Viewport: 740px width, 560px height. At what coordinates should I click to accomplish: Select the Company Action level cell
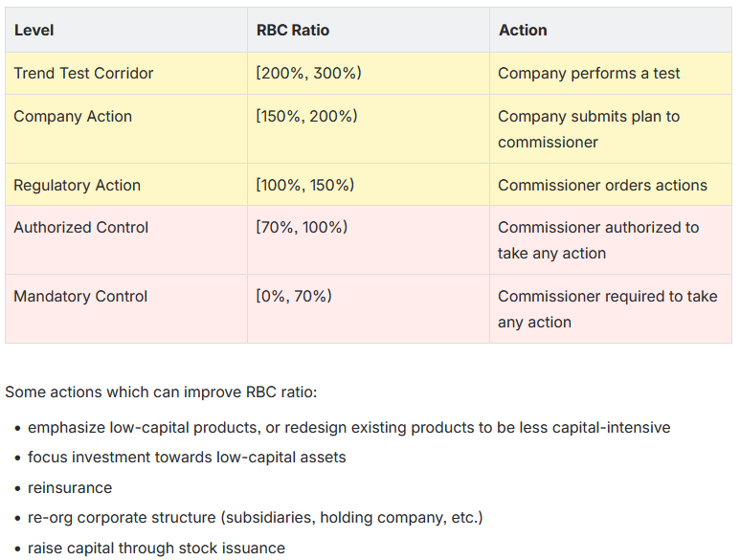[73, 116]
